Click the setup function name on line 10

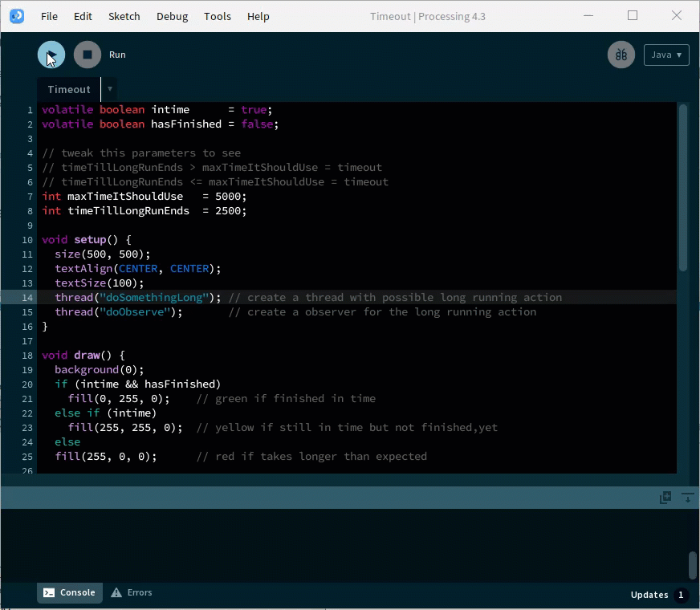(x=90, y=240)
